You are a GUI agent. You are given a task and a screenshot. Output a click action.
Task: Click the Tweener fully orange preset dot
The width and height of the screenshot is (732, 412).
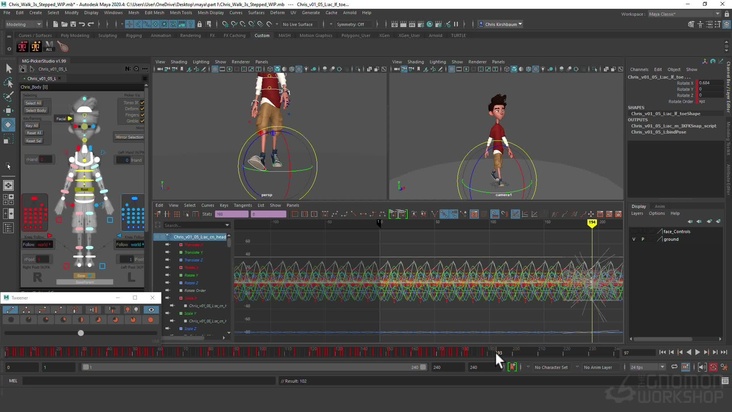(x=150, y=320)
